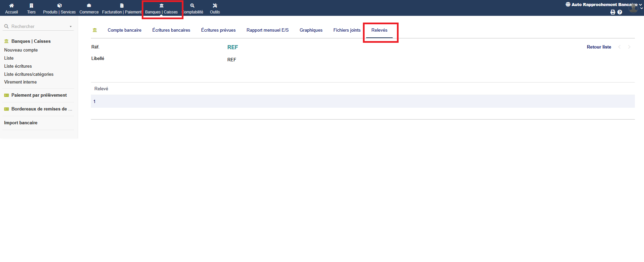Open Facturation | Paiement menu icon
The image size is (644, 262).
pos(122,6)
